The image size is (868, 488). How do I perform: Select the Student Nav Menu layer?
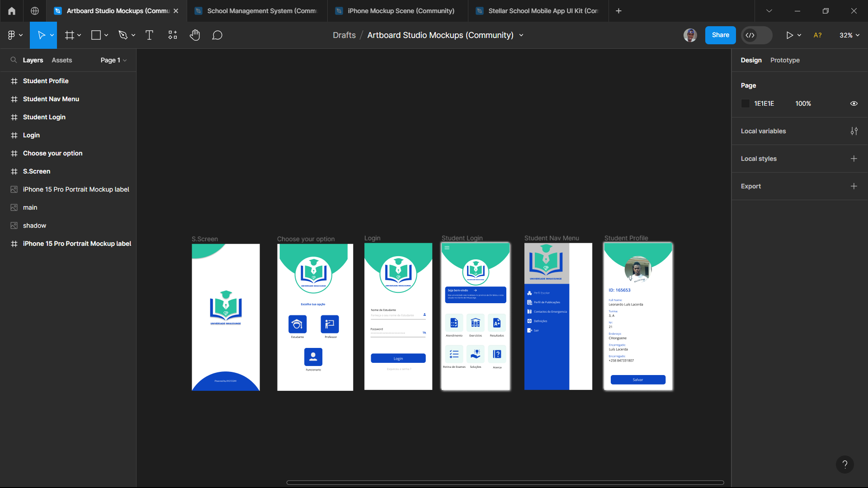[x=51, y=99]
